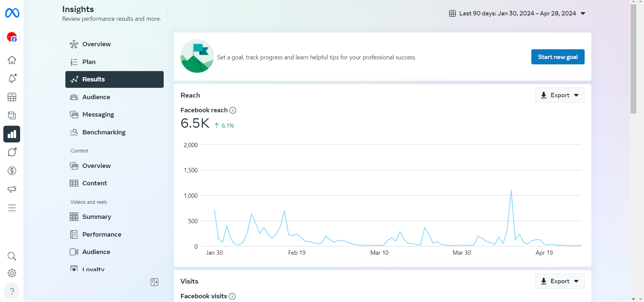Open the Settings gear icon
Image resolution: width=644 pixels, height=302 pixels.
(12, 273)
